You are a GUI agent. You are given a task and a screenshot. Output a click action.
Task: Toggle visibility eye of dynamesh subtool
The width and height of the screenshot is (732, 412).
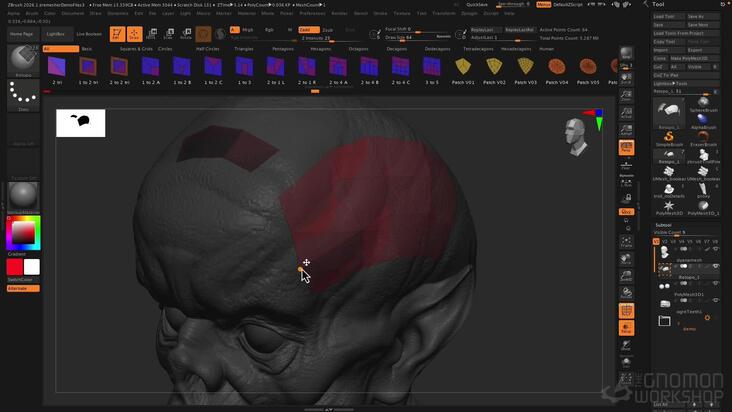716,249
